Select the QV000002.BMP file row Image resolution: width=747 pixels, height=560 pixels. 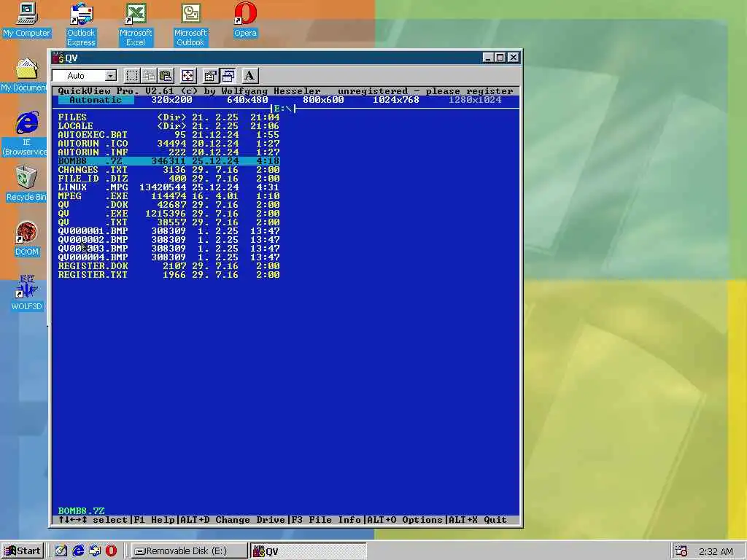(169, 239)
